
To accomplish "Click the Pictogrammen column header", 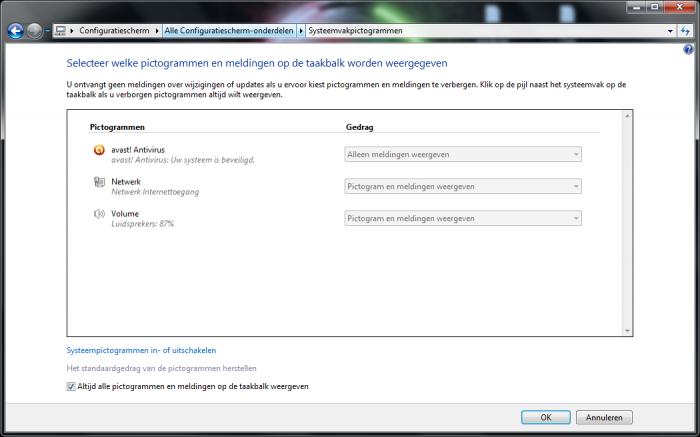I will (117, 127).
